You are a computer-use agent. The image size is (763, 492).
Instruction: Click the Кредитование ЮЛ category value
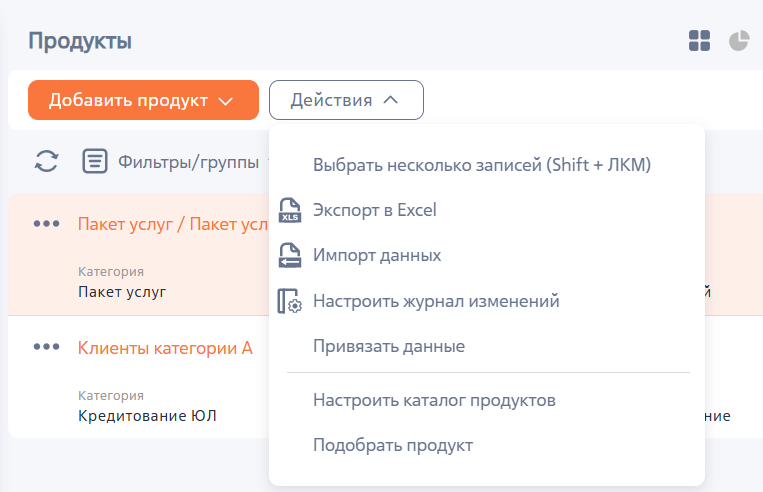tap(147, 416)
